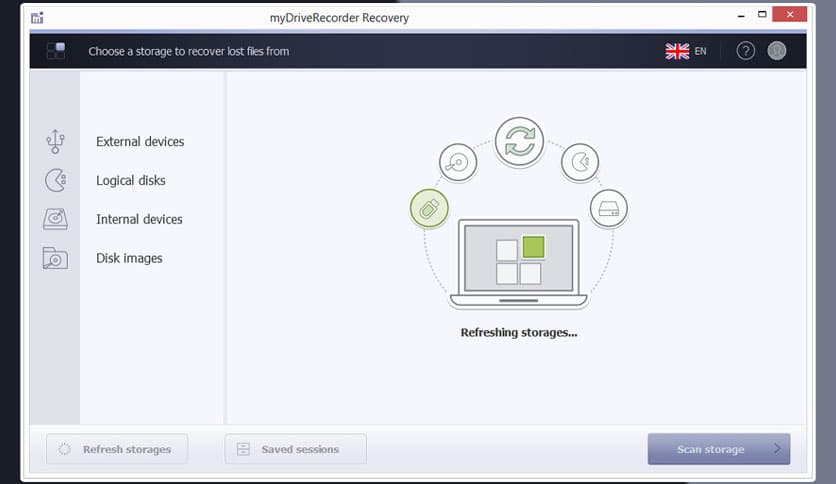Click the Disk images folder icon

tap(55, 258)
